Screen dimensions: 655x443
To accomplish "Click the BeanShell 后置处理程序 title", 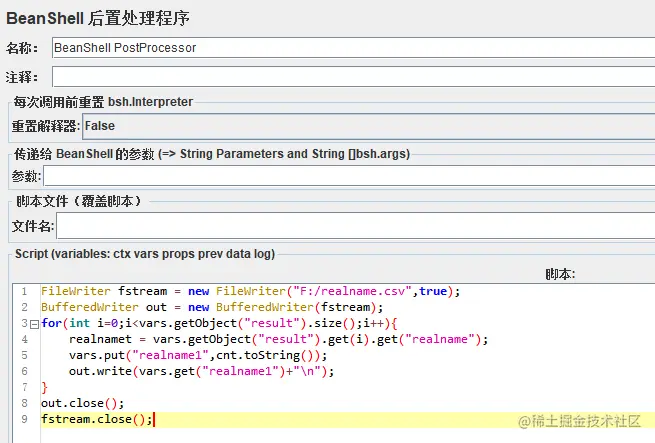I will click(98, 18).
